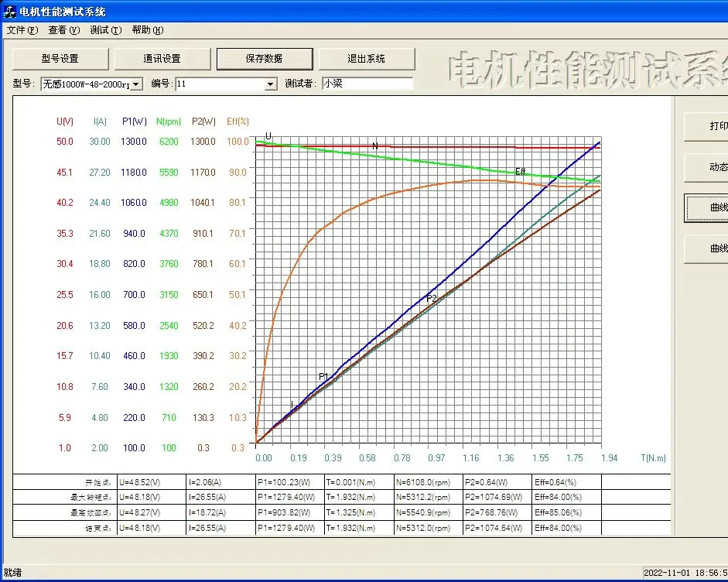Image resolution: width=728 pixels, height=582 pixels.
Task: Click the 结束点 row label
Action: 98,528
